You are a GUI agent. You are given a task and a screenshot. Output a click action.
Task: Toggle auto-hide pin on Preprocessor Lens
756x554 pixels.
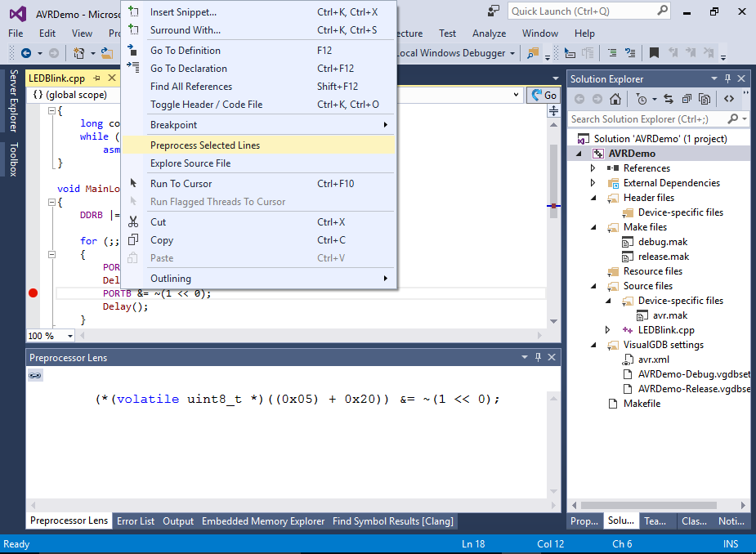coord(538,357)
